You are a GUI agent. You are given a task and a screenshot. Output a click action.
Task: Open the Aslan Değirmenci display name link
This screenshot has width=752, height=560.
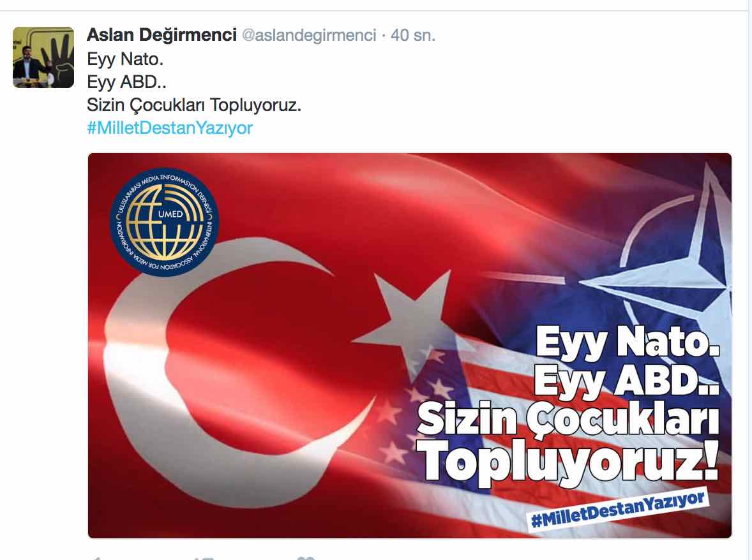point(162,35)
